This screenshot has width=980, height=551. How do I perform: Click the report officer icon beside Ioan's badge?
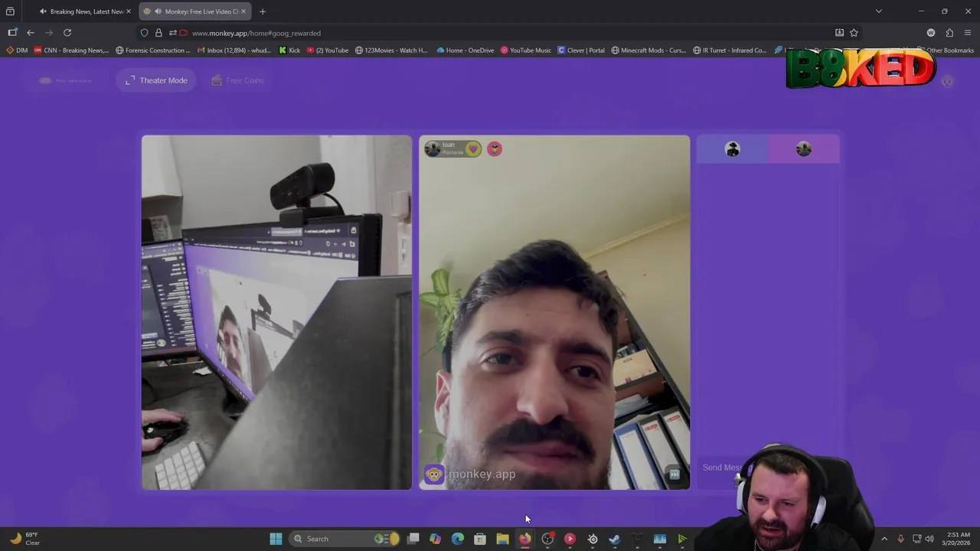(x=495, y=148)
